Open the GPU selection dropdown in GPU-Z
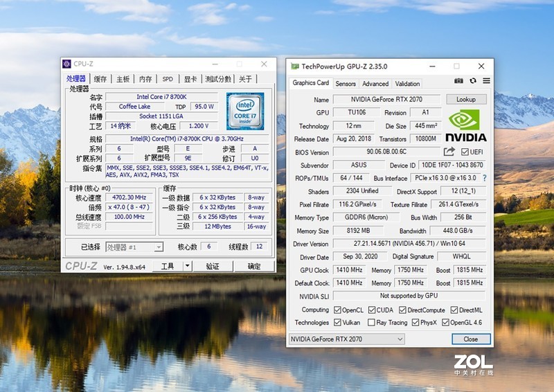Image resolution: width=554 pixels, height=392 pixels. [347, 339]
